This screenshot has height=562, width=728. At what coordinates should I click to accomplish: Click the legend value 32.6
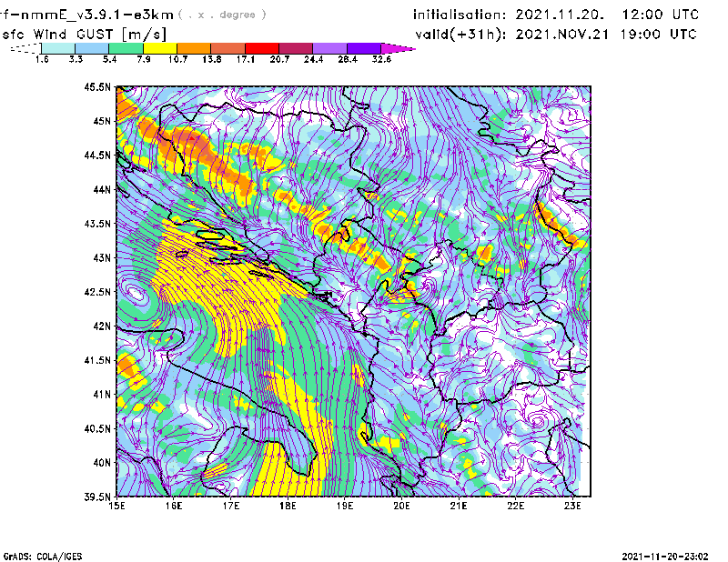tap(381, 59)
